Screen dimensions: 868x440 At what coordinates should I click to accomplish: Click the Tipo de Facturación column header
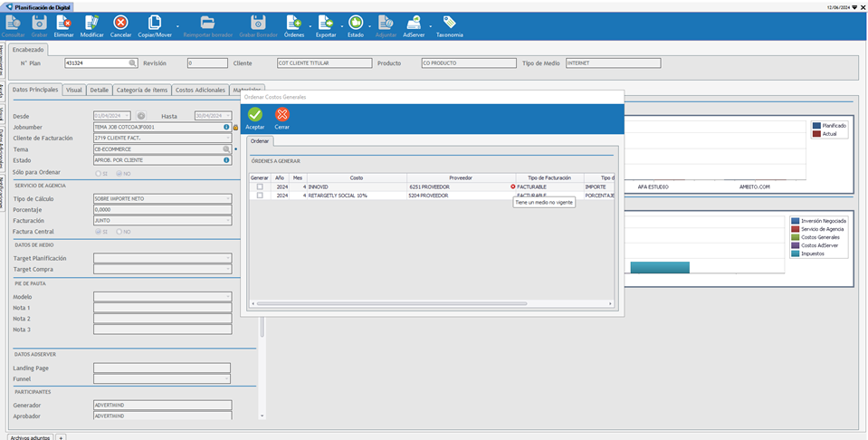click(x=549, y=177)
